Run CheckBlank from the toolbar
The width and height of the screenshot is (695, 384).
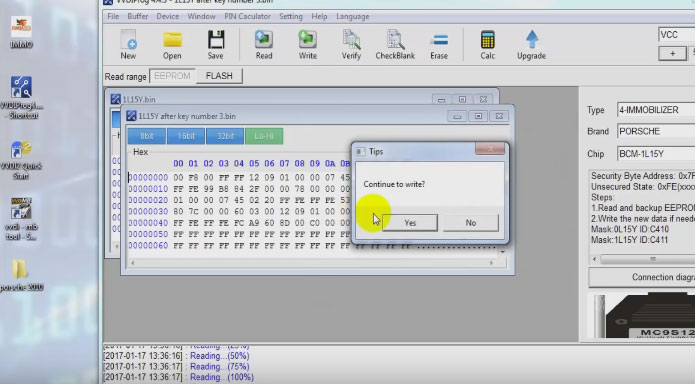(x=395, y=44)
